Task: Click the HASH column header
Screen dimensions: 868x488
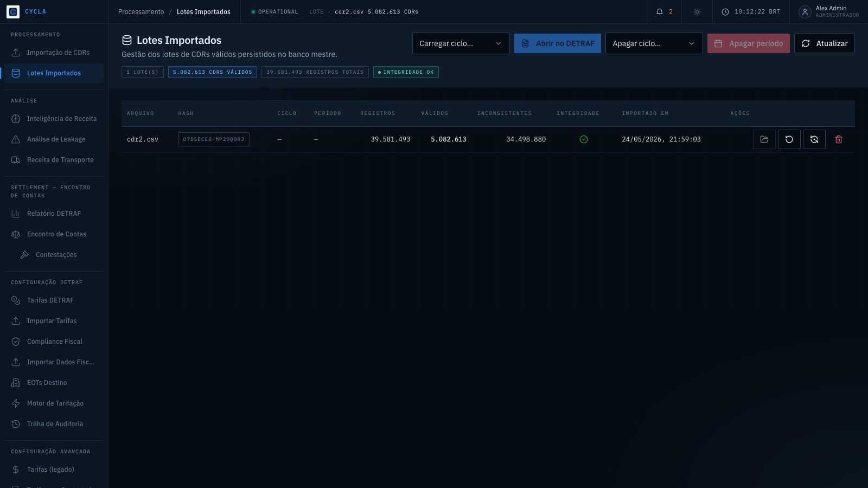Action: point(186,113)
